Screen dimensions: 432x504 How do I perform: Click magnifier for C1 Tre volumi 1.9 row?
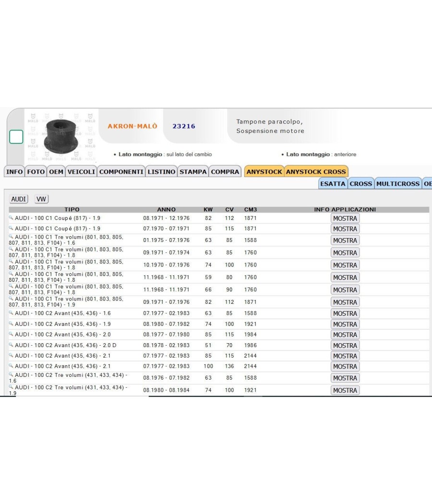click(11, 299)
